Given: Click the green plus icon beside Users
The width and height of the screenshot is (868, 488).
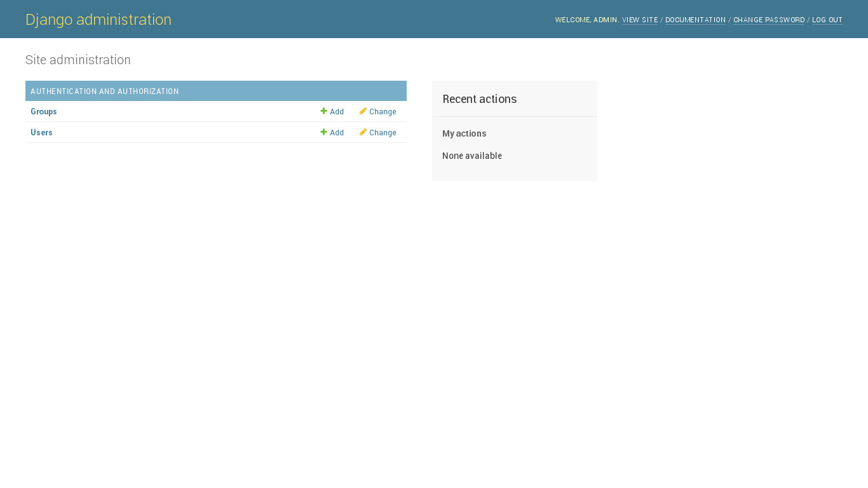Looking at the screenshot, I should tap(323, 132).
